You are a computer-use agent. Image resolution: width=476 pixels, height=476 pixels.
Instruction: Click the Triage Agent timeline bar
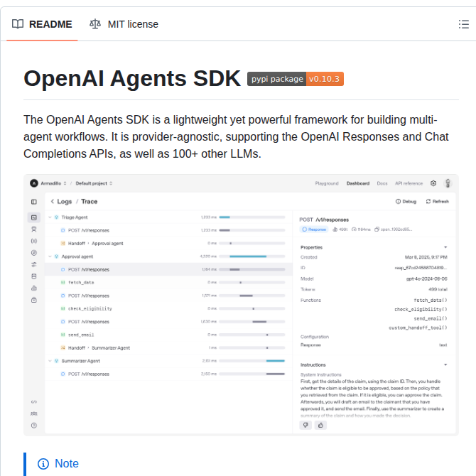pyautogui.click(x=225, y=217)
